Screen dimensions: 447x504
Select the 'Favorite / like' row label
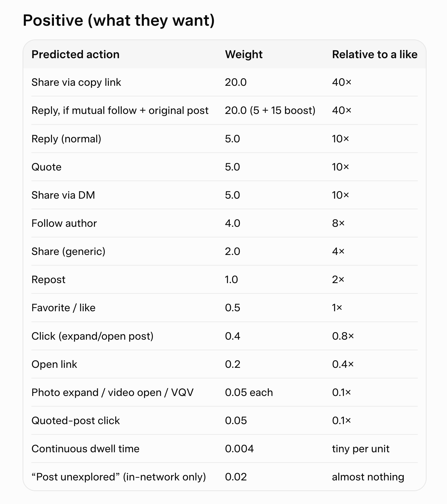63,308
